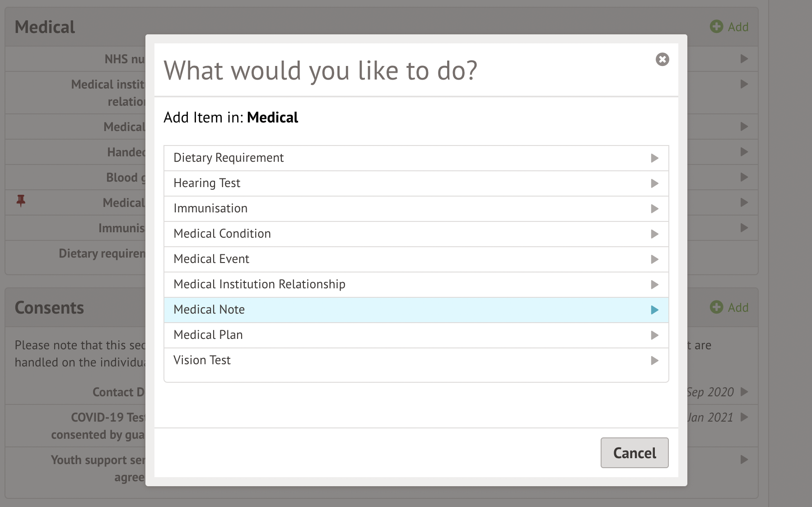Click the green plus Add icon in Consents
This screenshot has width=812, height=507.
click(716, 307)
